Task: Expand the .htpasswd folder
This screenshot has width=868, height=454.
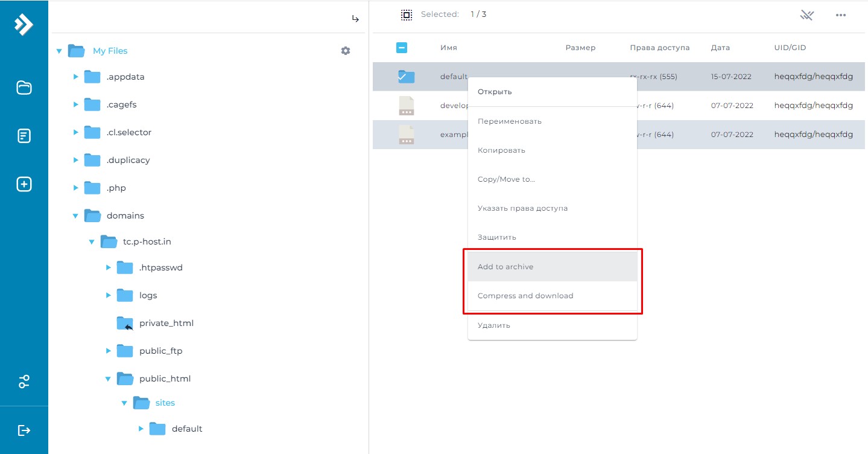Action: click(108, 267)
